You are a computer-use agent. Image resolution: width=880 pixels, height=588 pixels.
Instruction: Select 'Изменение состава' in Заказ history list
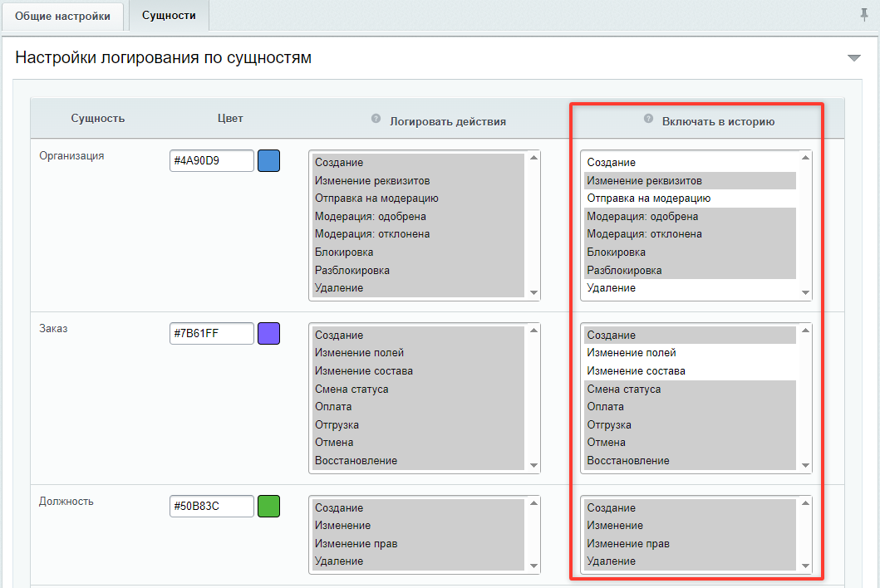click(690, 371)
